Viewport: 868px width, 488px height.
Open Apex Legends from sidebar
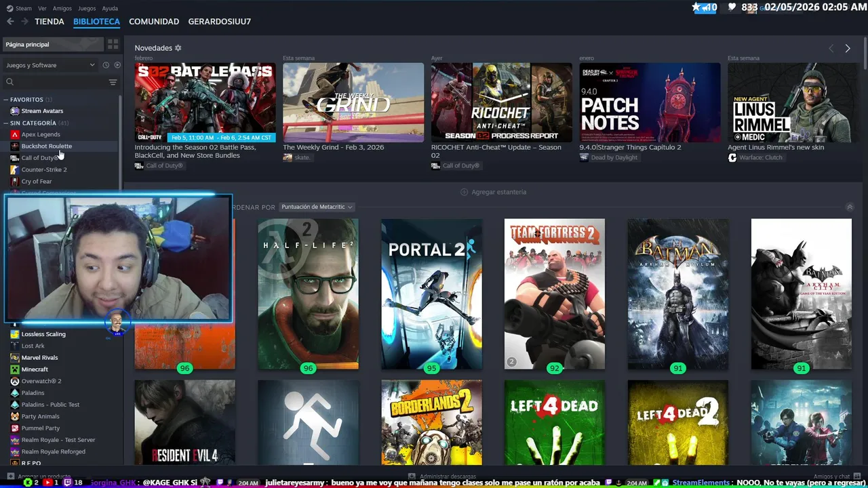pyautogui.click(x=41, y=134)
